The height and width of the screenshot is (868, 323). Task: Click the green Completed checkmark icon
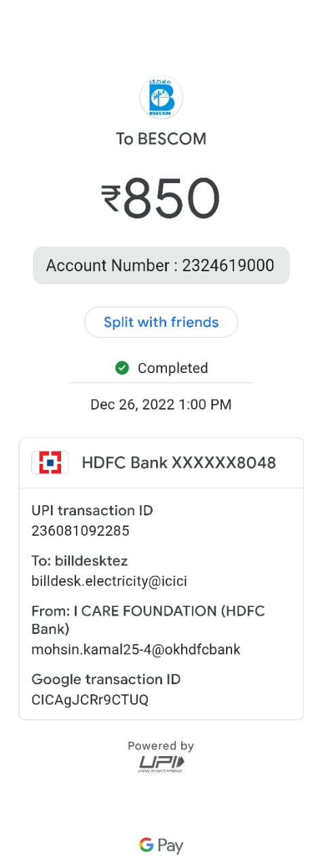point(122,368)
